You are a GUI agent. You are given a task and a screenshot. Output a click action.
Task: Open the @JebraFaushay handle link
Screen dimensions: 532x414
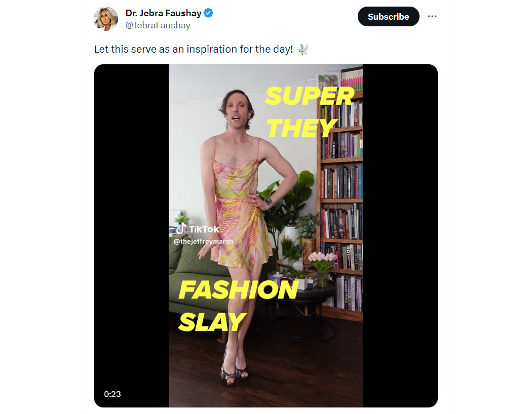coord(158,25)
